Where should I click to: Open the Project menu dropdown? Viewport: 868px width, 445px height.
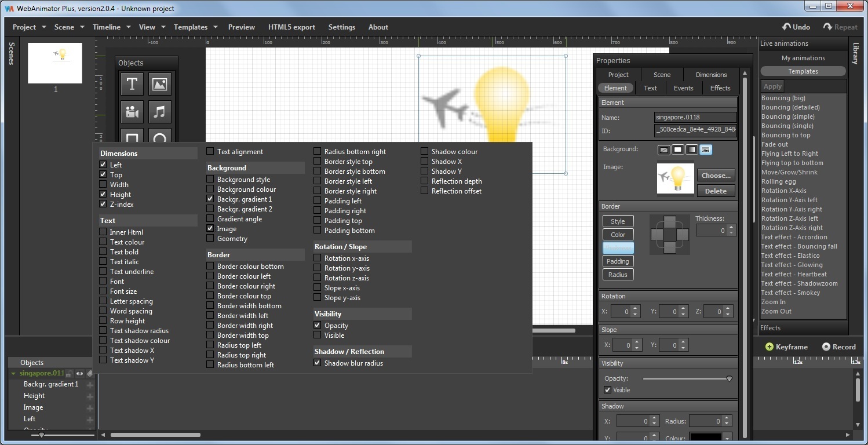(28, 27)
